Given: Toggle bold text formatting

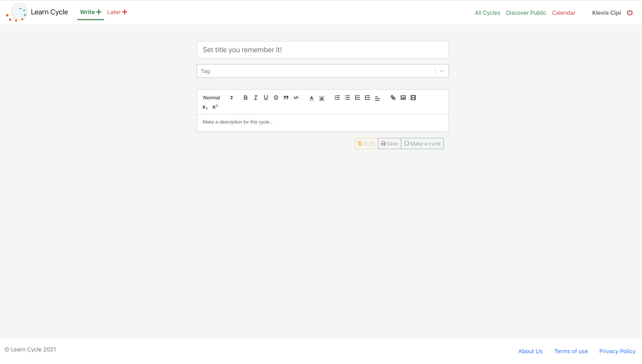Looking at the screenshot, I should (245, 98).
